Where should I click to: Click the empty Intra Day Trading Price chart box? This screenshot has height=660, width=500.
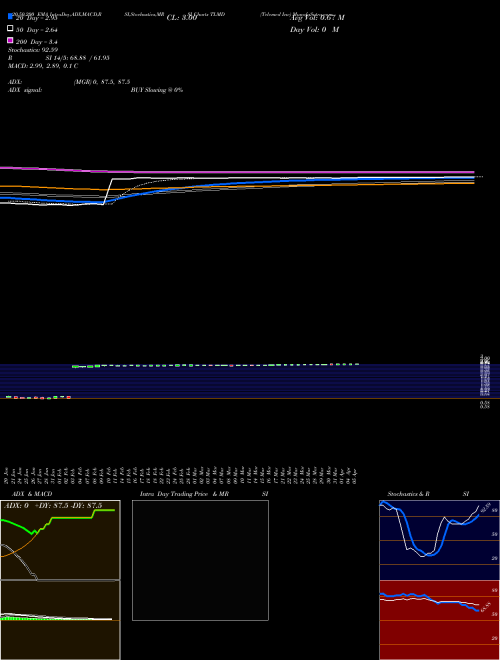[200, 560]
